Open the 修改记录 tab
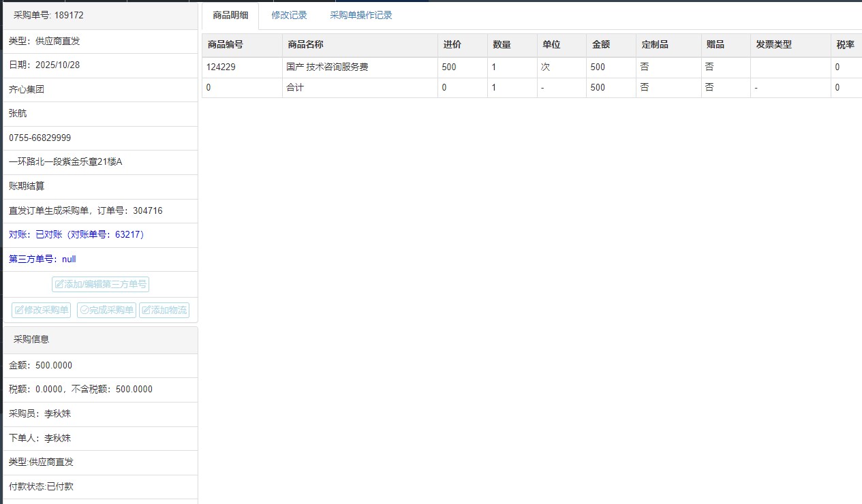Screen dimensions: 862x504 [x=289, y=15]
